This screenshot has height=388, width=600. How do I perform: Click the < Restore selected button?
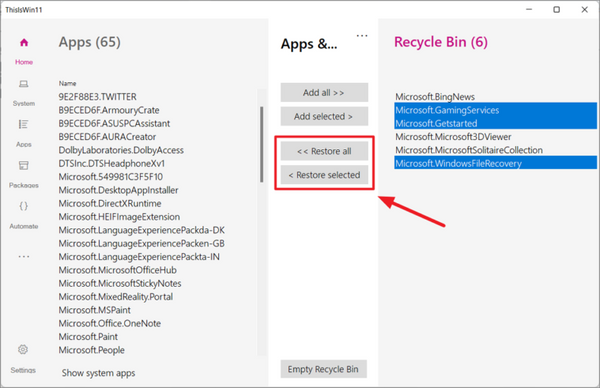pos(324,175)
